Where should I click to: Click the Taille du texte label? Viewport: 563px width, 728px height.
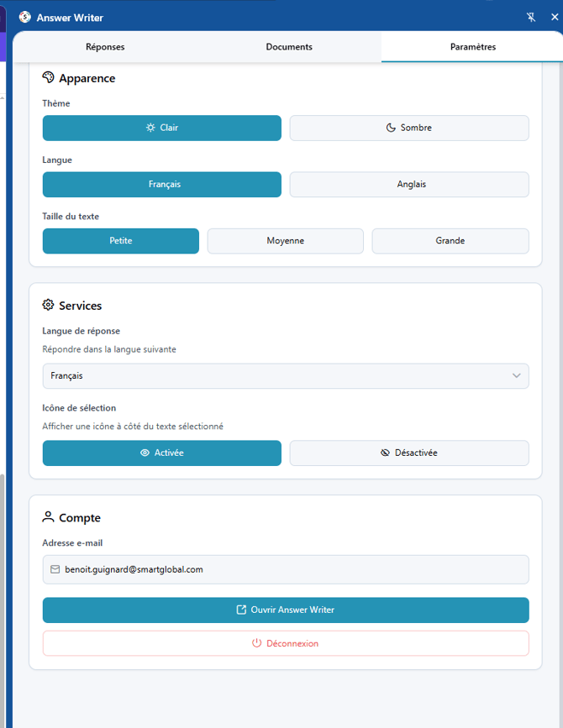click(71, 217)
